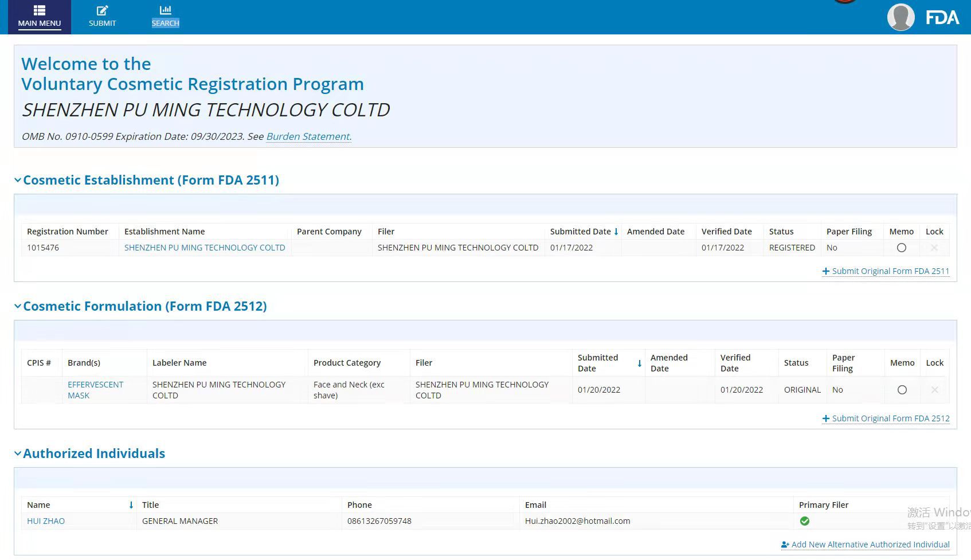Click the Search chart icon
The height and width of the screenshot is (560, 971).
166,10
